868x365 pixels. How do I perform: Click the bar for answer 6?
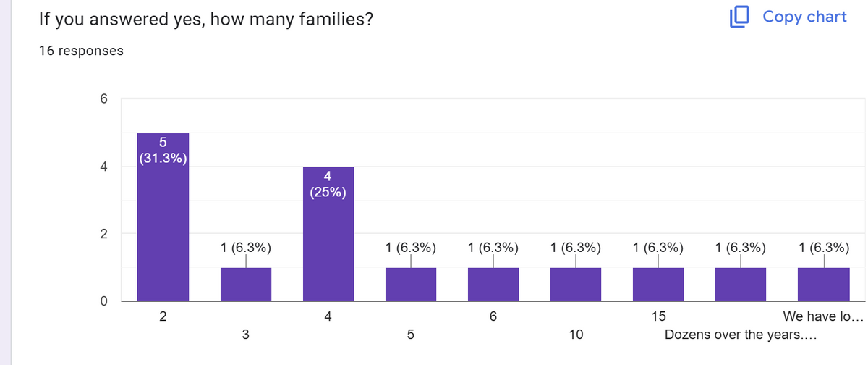[x=493, y=284]
